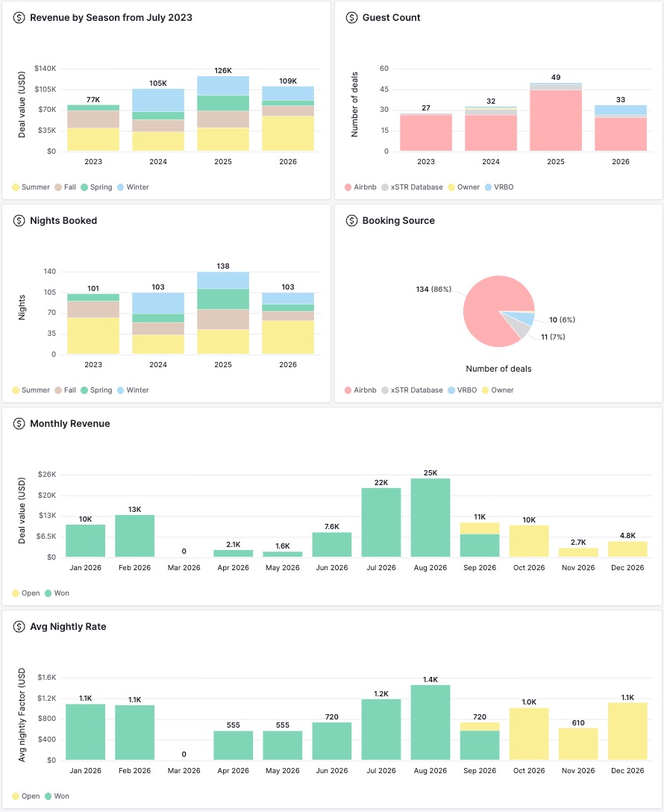
Task: Toggle Fall legend in Revenue by Season chart
Action: click(65, 187)
